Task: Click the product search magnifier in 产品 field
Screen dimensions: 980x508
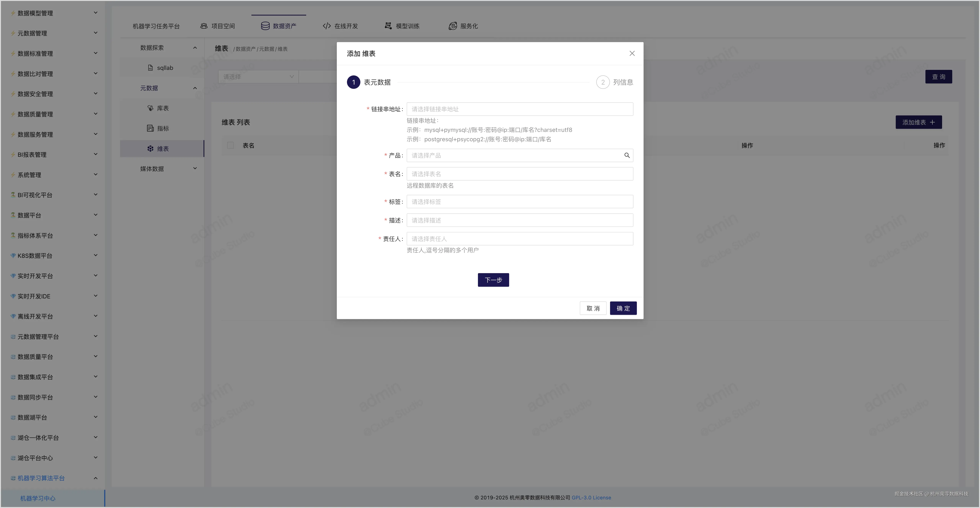Action: (x=627, y=155)
